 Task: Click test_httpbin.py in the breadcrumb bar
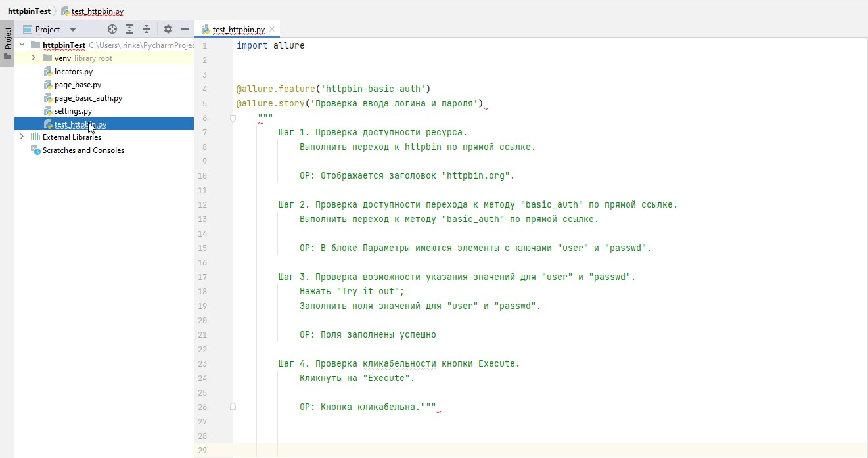click(97, 11)
